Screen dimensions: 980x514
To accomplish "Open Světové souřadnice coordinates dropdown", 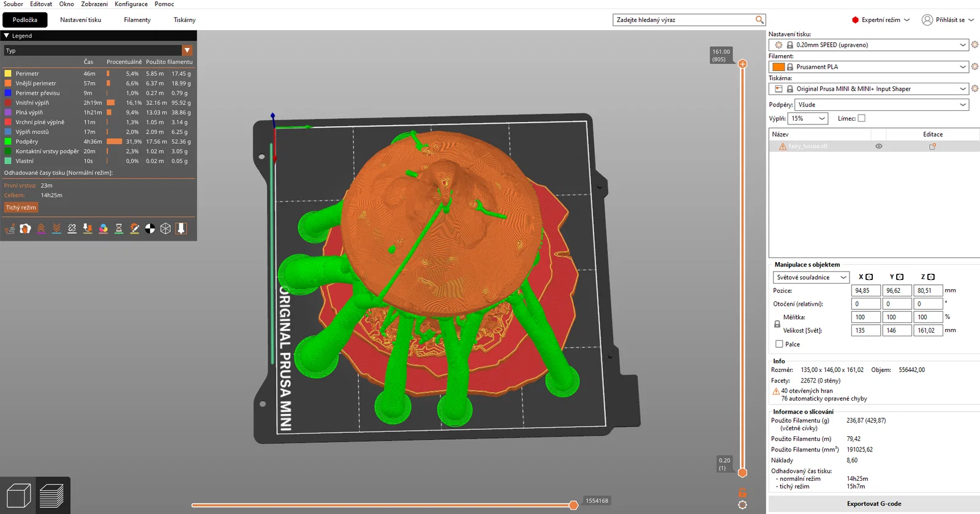I will tap(811, 278).
